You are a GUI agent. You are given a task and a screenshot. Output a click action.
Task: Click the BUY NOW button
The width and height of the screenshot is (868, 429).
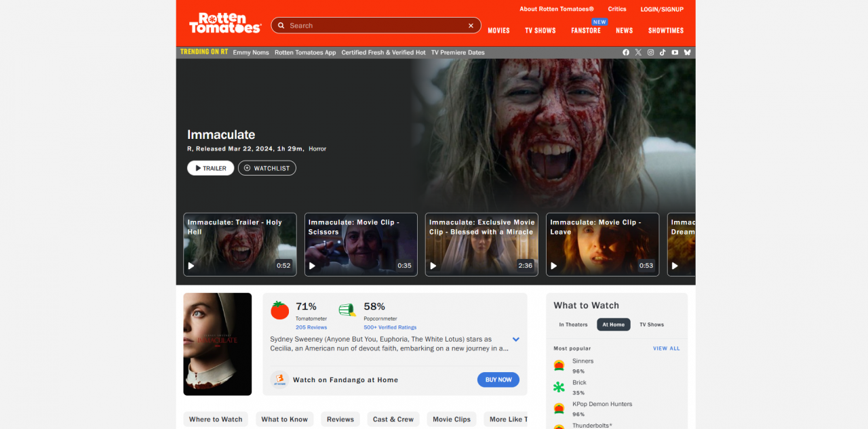pos(498,380)
